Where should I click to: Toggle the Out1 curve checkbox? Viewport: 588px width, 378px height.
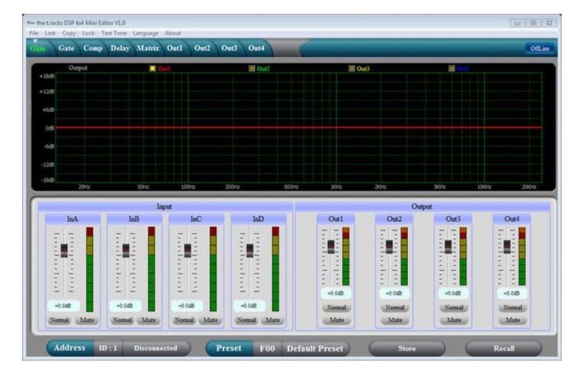152,68
